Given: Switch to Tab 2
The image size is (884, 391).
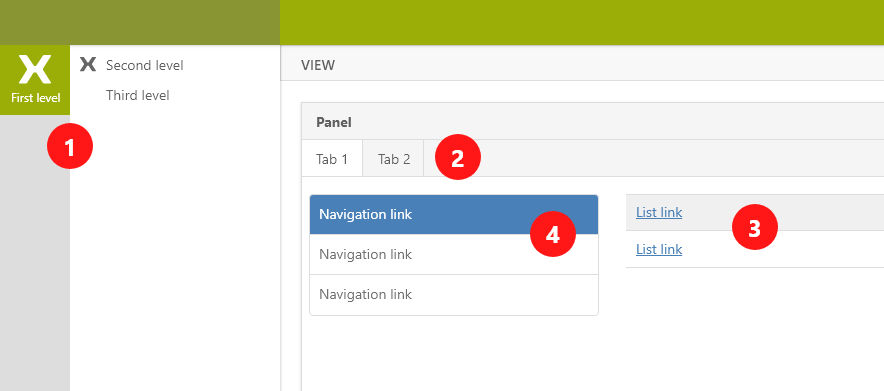Looking at the screenshot, I should coord(394,158).
